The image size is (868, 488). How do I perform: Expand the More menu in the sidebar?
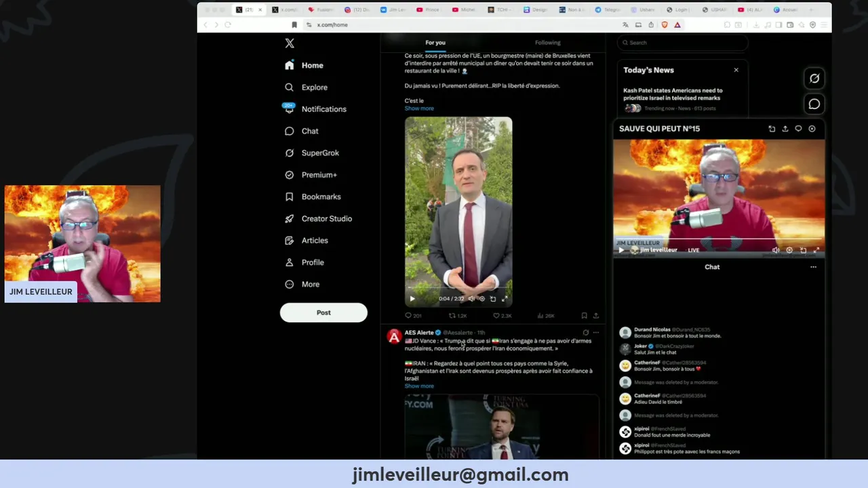[302, 284]
